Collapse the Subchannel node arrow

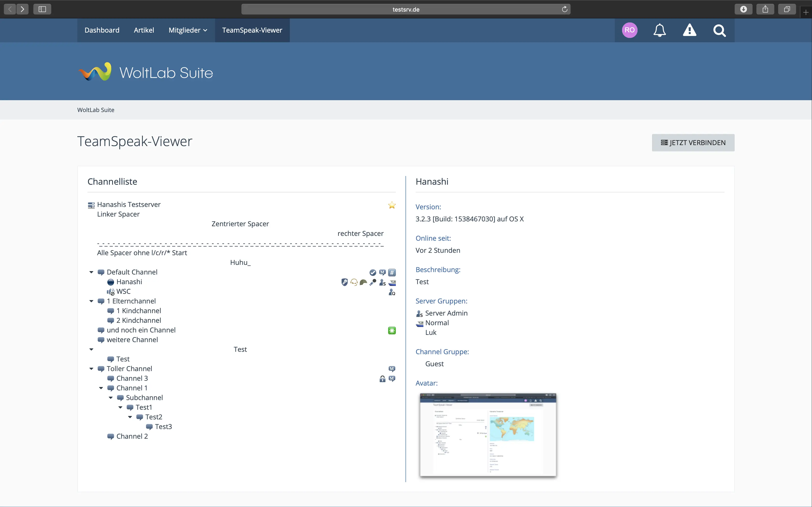[x=111, y=398]
